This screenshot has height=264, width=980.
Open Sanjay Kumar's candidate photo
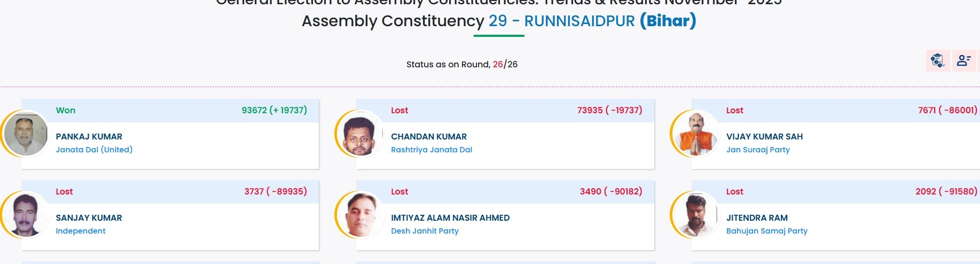26,215
